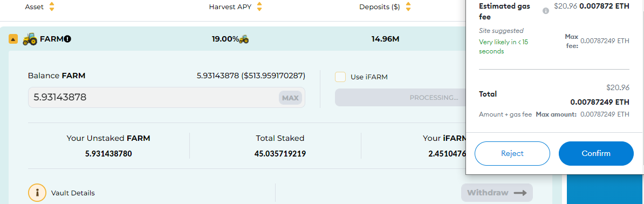Click the Site suggested gas label
This screenshot has height=204, width=644.
(x=501, y=30)
